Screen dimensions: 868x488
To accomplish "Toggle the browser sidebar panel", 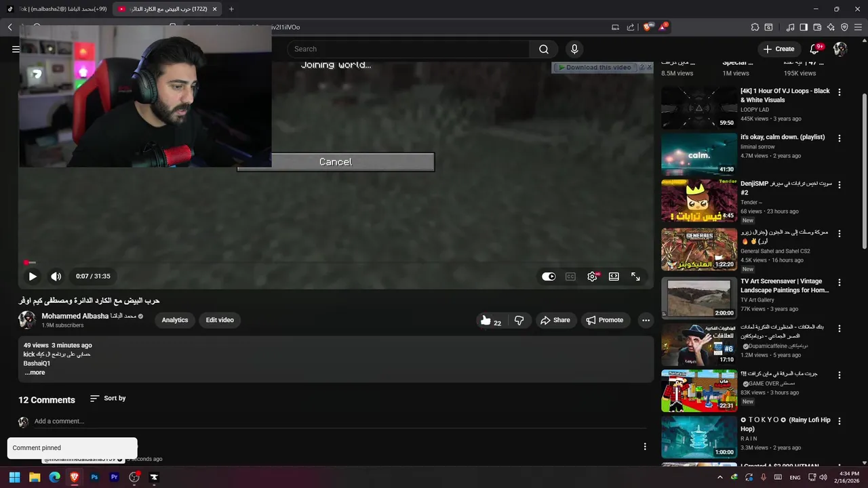I will pyautogui.click(x=804, y=27).
